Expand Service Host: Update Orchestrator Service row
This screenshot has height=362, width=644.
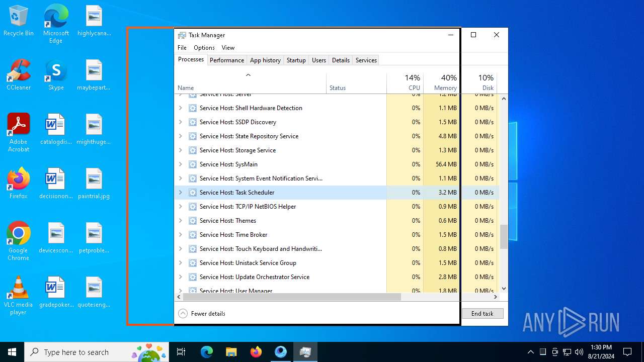tap(181, 277)
